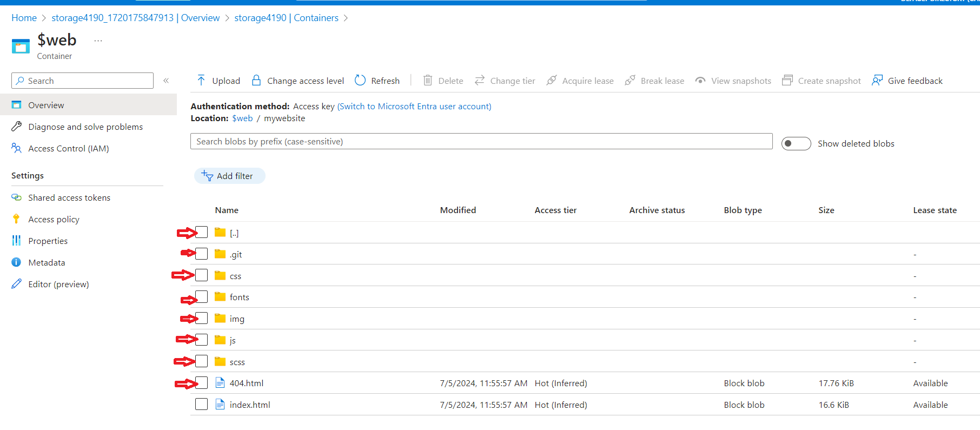The image size is (980, 430).
Task: Click the Diagnose and solve problems wrench icon
Action: 17,127
